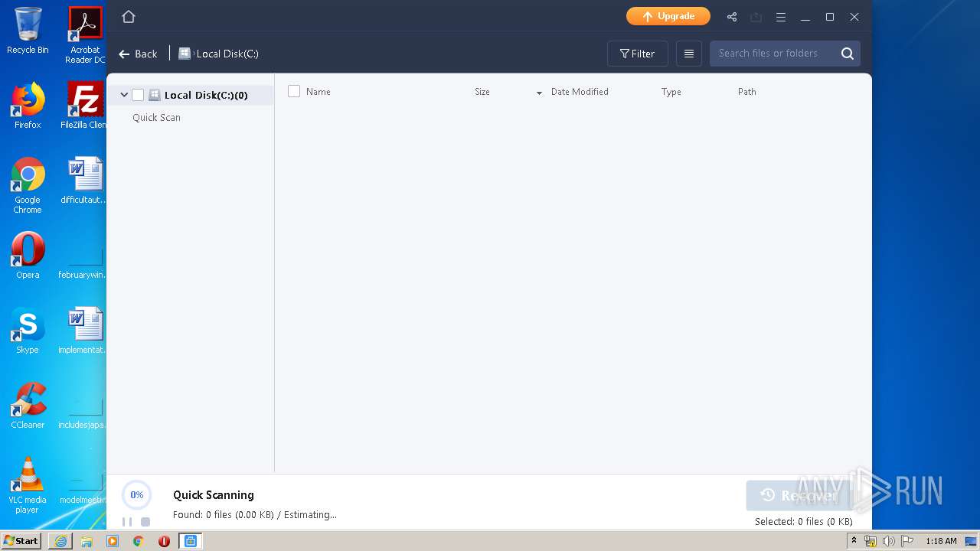Click the Found: 0 files status text
980x551 pixels.
click(x=255, y=515)
